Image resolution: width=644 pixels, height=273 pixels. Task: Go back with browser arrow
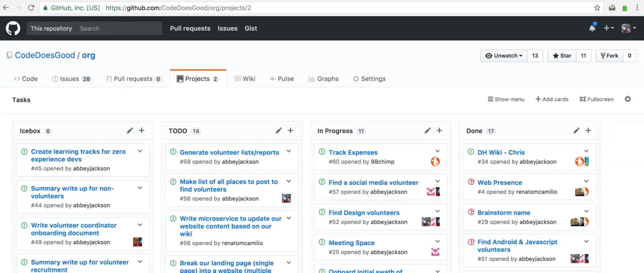(x=6, y=8)
